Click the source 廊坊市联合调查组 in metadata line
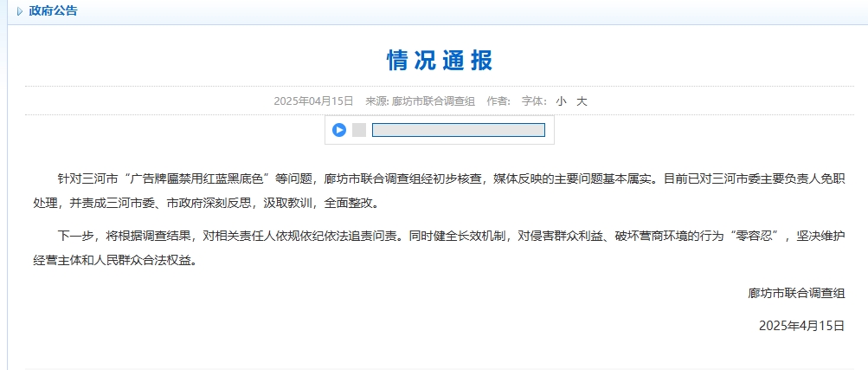Screen dimensions: 868x370 tap(433, 101)
